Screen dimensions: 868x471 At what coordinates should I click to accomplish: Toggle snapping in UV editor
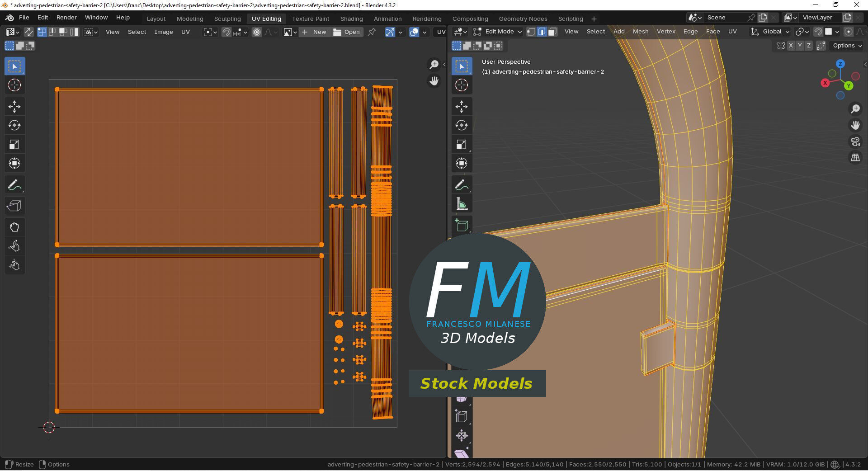(226, 32)
